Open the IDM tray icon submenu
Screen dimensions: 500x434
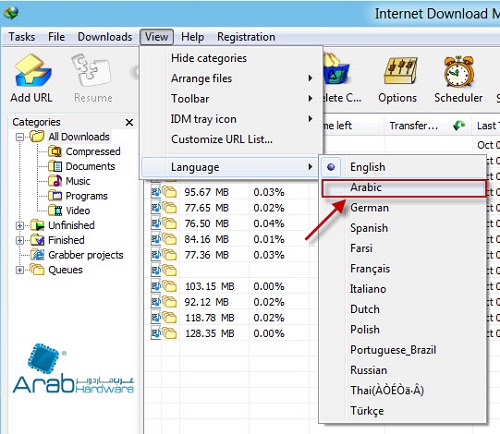click(230, 119)
